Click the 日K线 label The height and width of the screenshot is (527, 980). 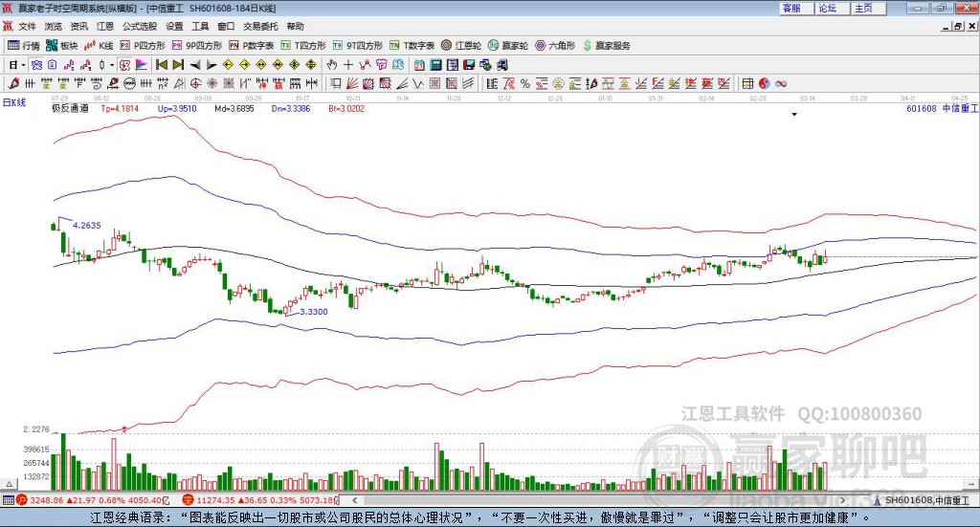pyautogui.click(x=14, y=102)
